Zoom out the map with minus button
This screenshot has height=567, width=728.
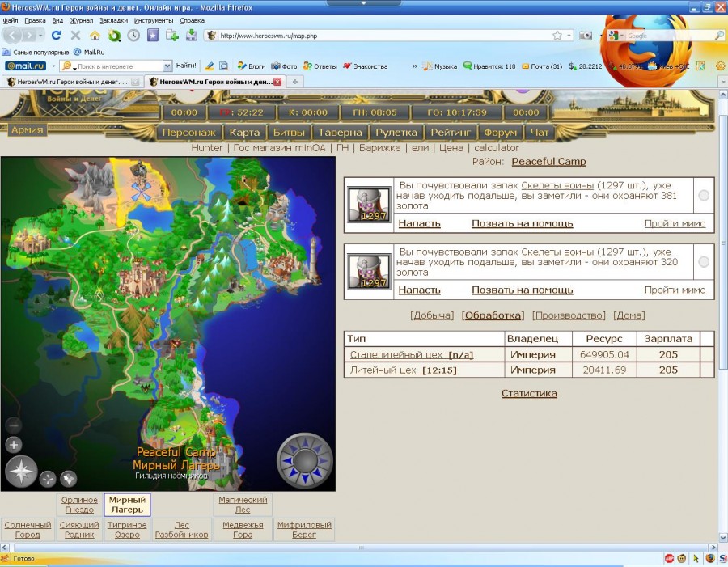pyautogui.click(x=14, y=425)
